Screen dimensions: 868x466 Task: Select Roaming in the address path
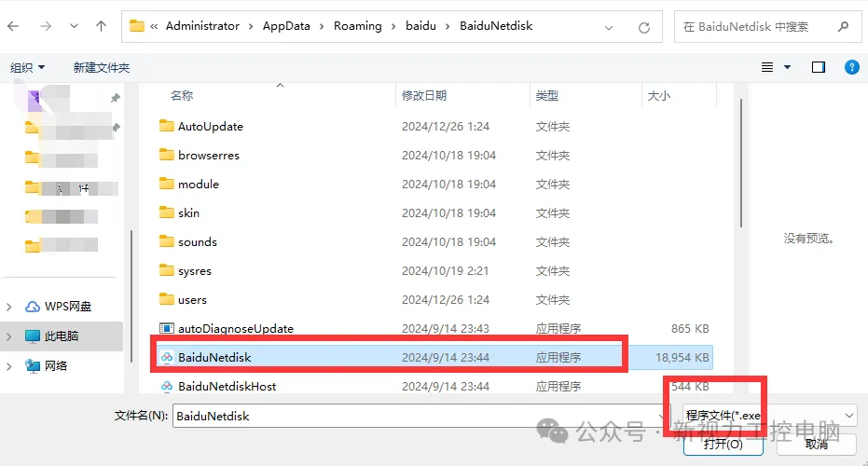(358, 26)
